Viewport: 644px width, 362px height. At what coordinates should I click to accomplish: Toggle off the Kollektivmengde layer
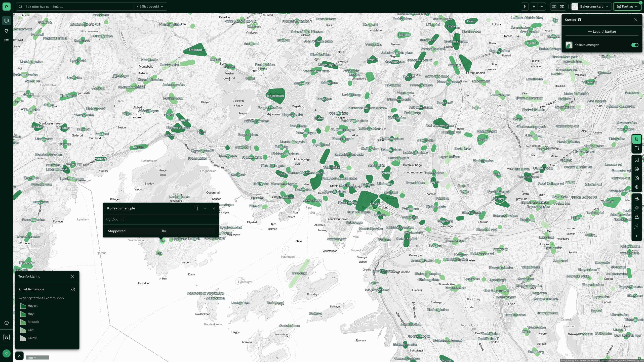(x=635, y=45)
